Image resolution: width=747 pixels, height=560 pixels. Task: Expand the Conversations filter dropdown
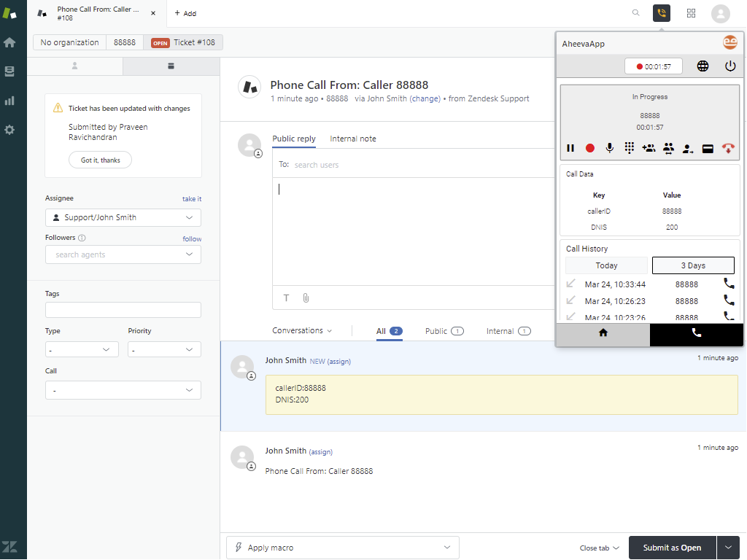(302, 330)
